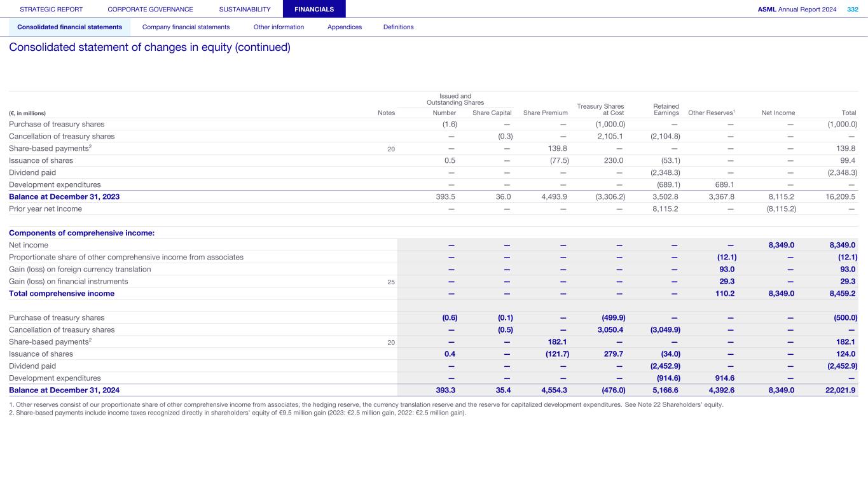Viewport: 868px width, 489px height.
Task: Open the Strategic Report tab
Action: [x=51, y=10]
